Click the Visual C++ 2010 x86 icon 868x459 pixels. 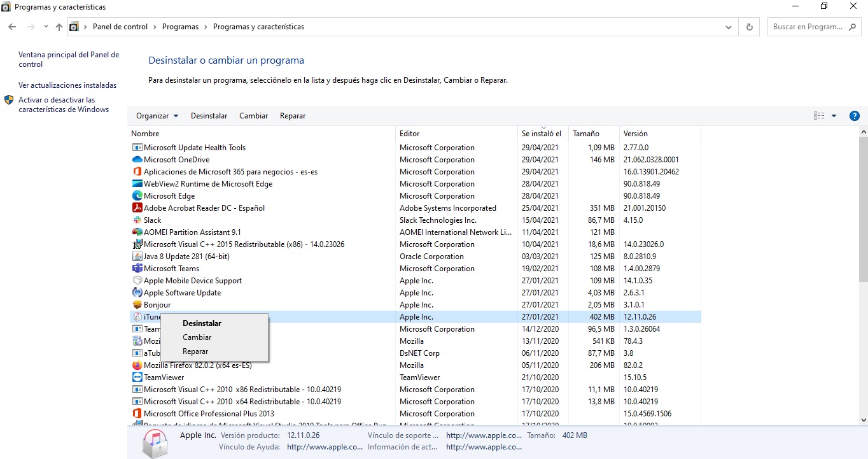[137, 390]
